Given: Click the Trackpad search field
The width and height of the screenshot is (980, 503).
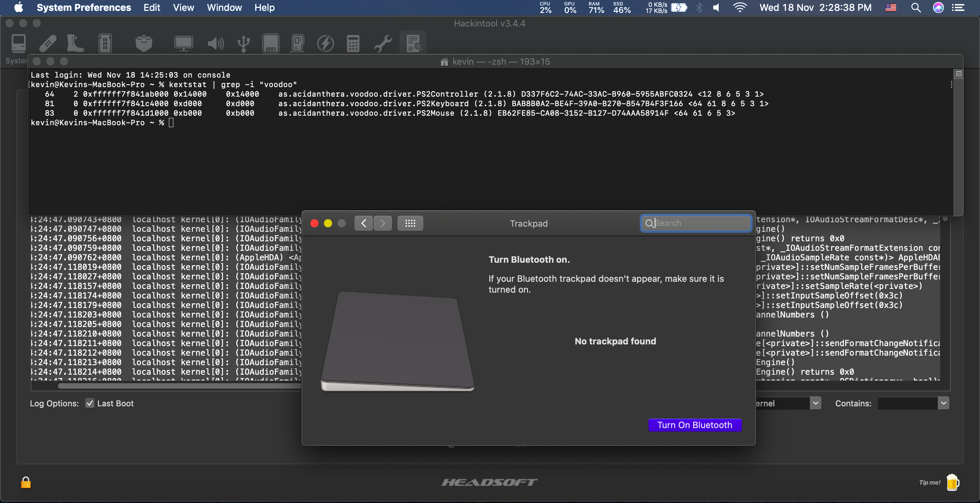Looking at the screenshot, I should pyautogui.click(x=696, y=223).
